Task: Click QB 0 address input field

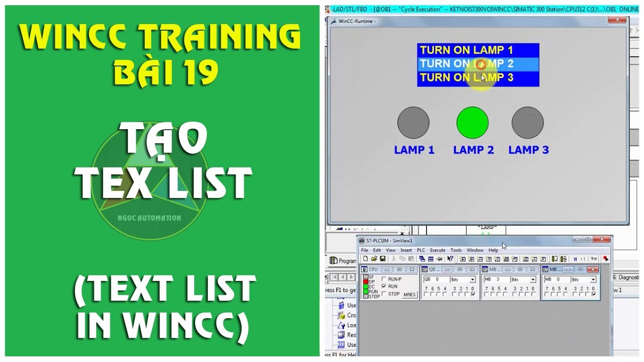Action: (436, 280)
